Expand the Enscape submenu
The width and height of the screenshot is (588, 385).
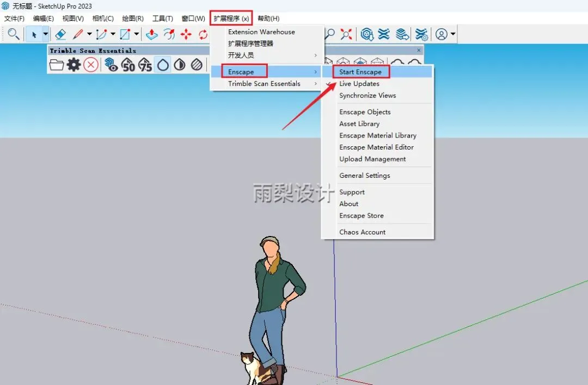point(267,72)
